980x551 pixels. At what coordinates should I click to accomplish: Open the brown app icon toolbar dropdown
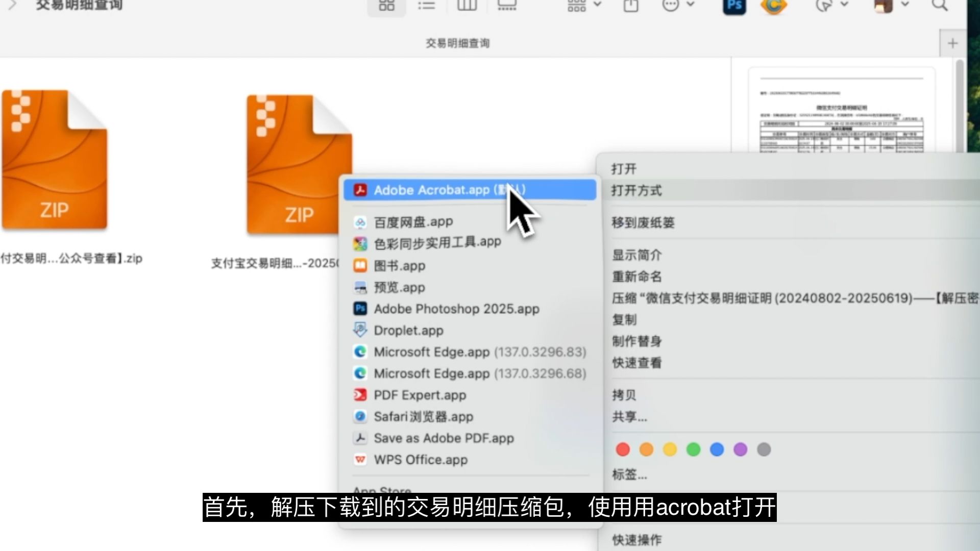tap(891, 6)
